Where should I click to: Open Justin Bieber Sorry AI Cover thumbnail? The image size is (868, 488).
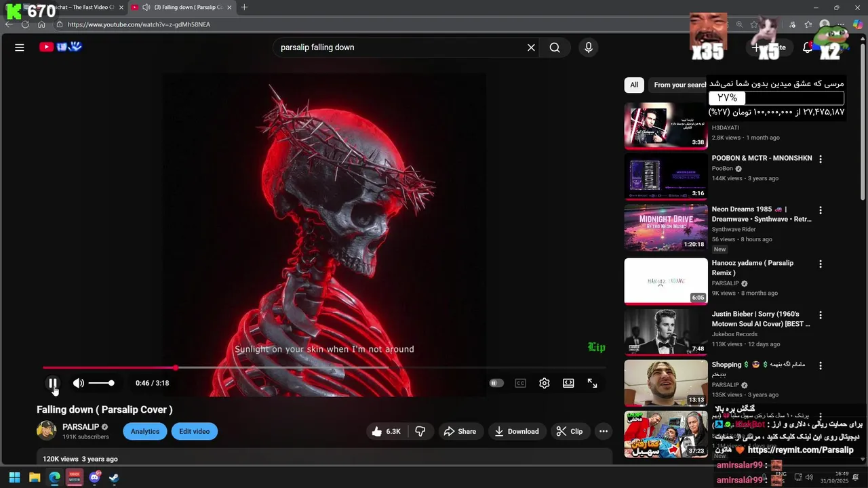pyautogui.click(x=666, y=331)
